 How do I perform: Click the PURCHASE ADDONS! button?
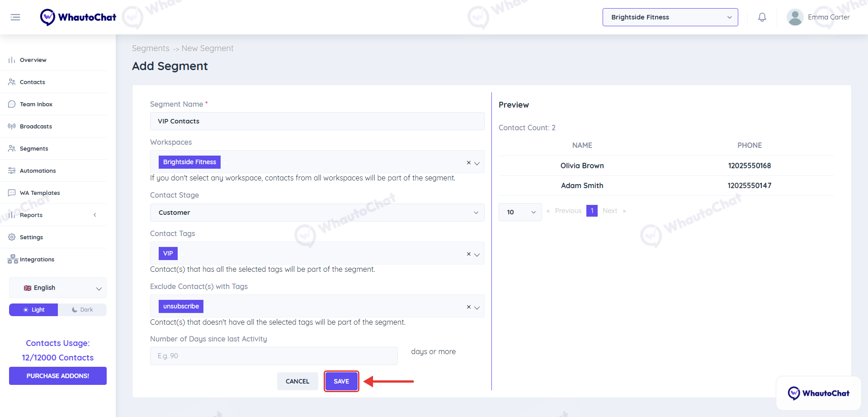tap(58, 376)
